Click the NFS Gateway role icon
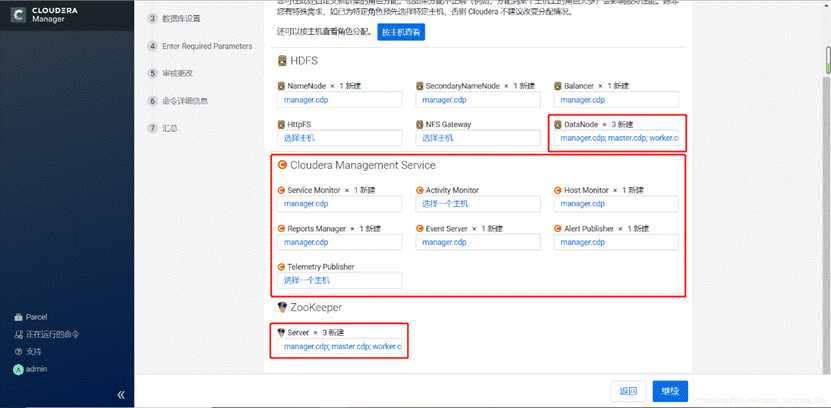831x408 pixels. click(x=420, y=124)
